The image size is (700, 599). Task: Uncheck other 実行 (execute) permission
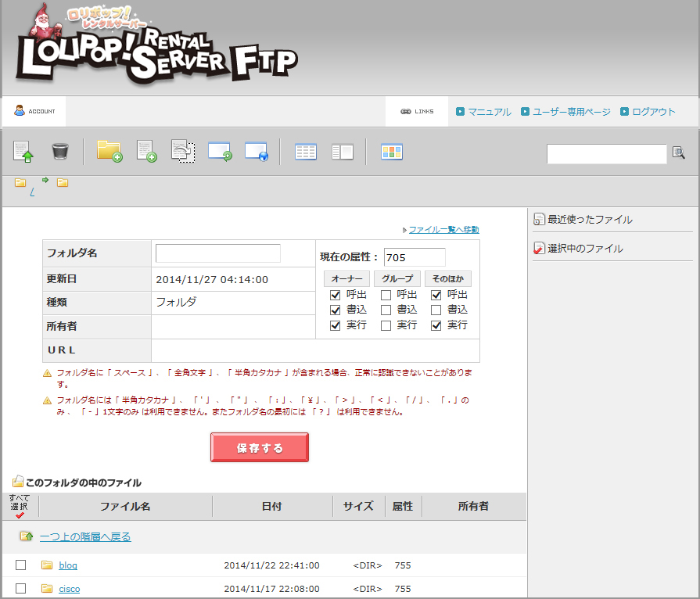(x=436, y=325)
